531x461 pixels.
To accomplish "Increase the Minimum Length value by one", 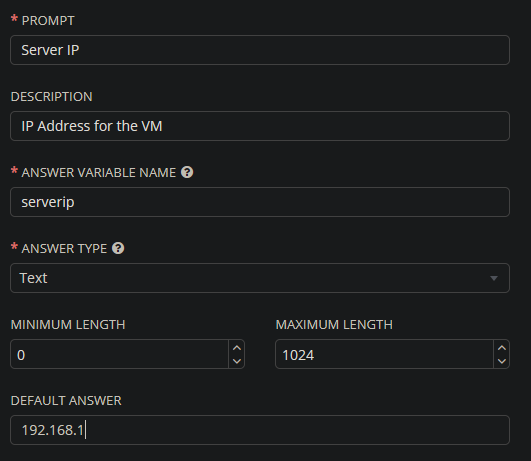I will [x=237, y=348].
